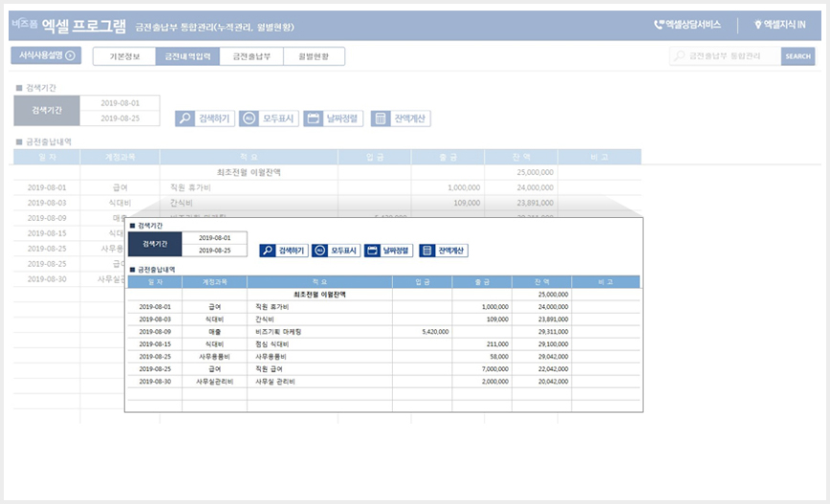Select inset withdrawal cell 2,000,000

pos(482,382)
